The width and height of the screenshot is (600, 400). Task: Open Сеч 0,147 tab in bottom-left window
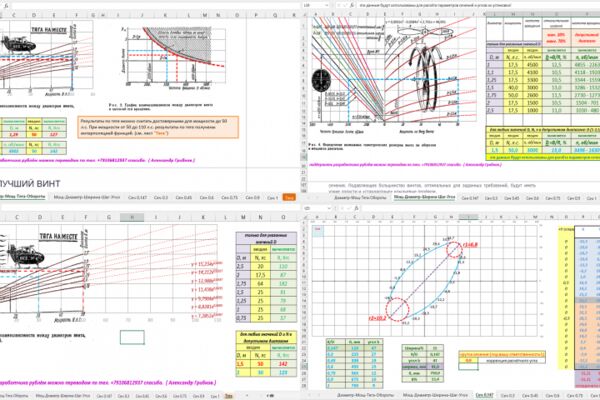click(104, 395)
